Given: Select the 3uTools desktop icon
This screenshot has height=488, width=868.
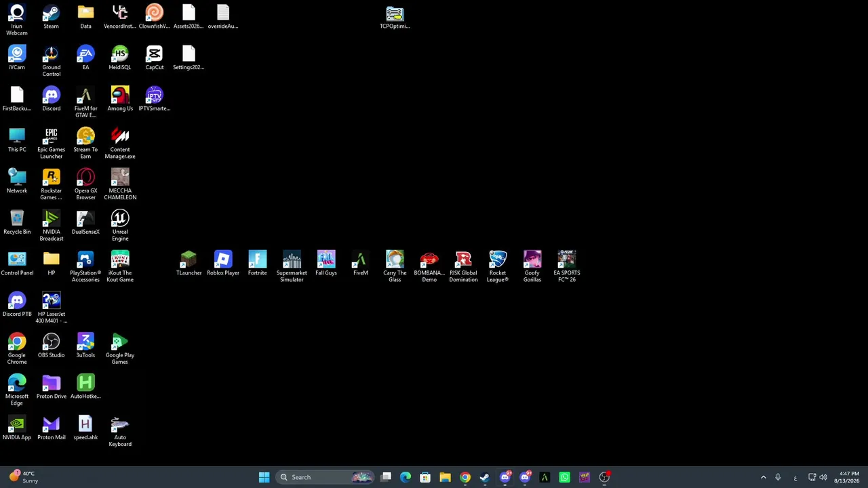Looking at the screenshot, I should (x=85, y=346).
